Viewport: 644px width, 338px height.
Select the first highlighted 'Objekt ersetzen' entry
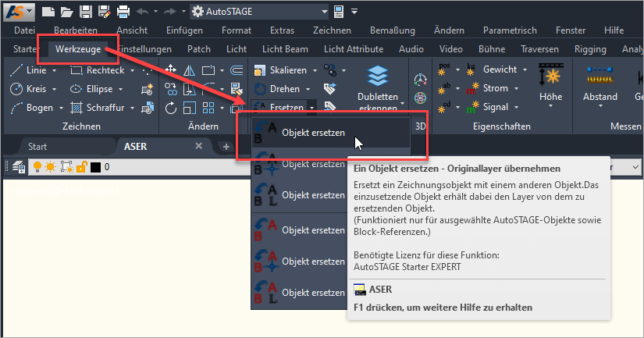[x=331, y=133]
